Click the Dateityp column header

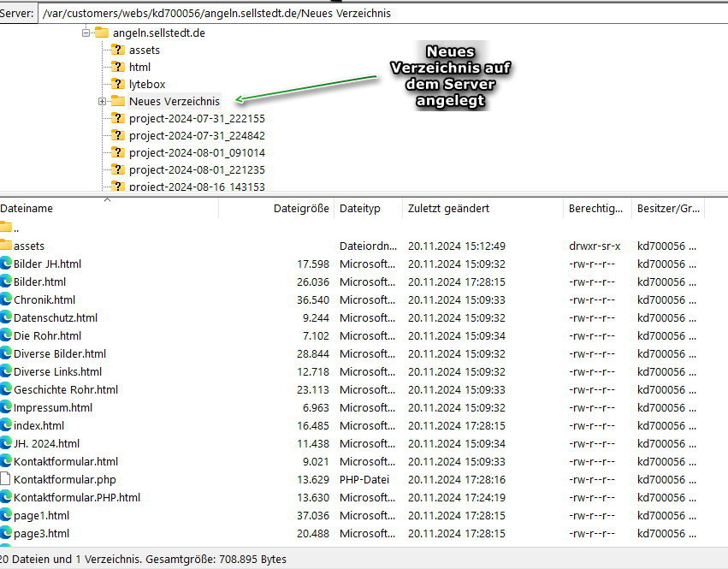coord(359,209)
